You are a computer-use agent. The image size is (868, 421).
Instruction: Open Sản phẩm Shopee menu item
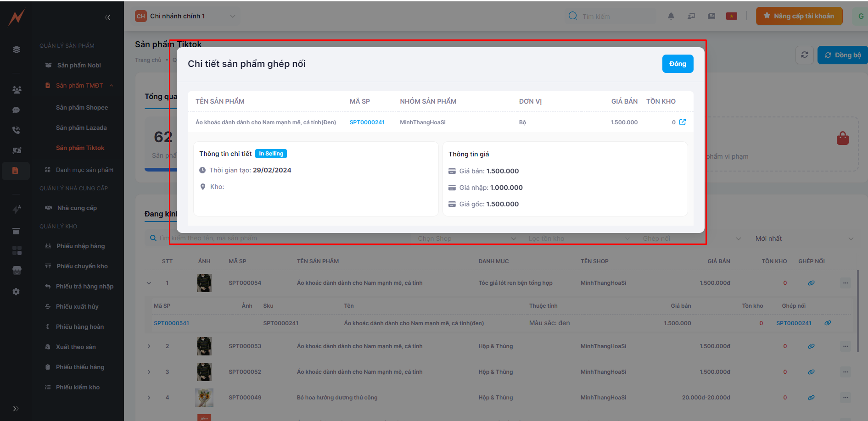[82, 107]
